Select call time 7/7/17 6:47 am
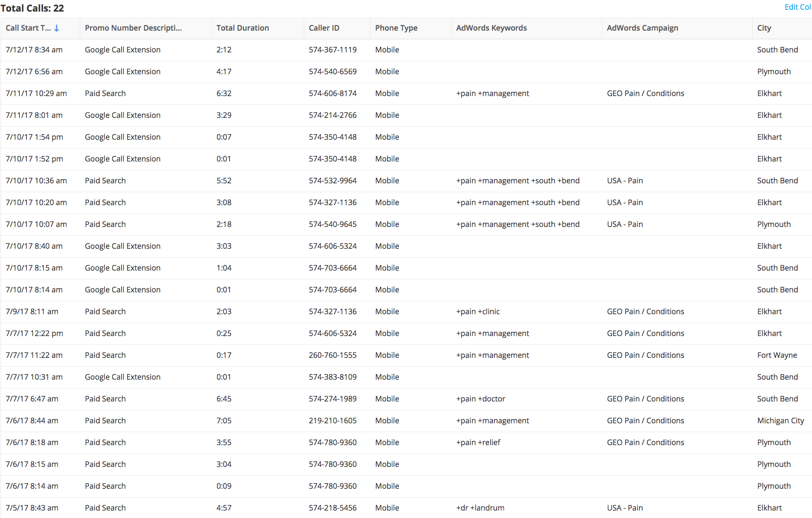The height and width of the screenshot is (518, 812). (32, 399)
